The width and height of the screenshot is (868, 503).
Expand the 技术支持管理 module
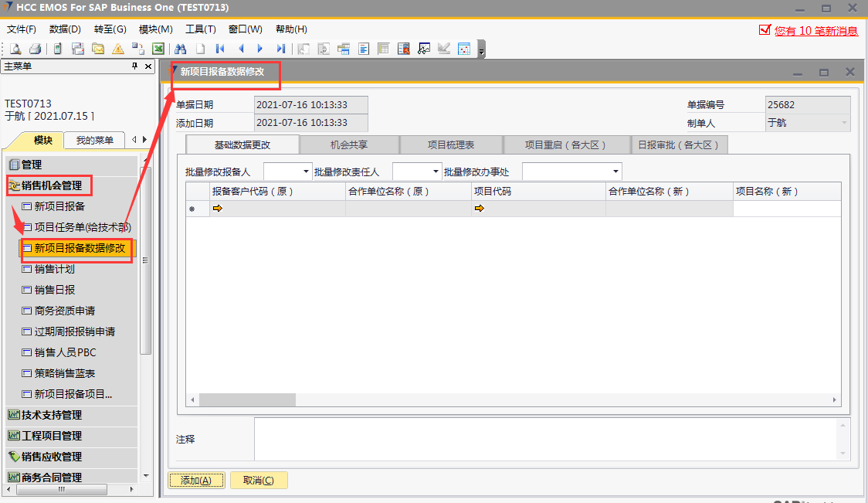[x=52, y=415]
